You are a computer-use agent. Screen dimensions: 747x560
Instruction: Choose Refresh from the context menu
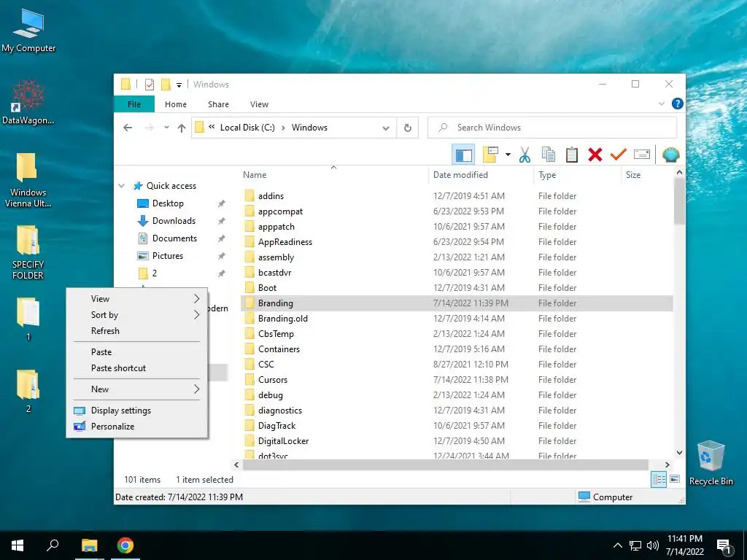point(136,331)
